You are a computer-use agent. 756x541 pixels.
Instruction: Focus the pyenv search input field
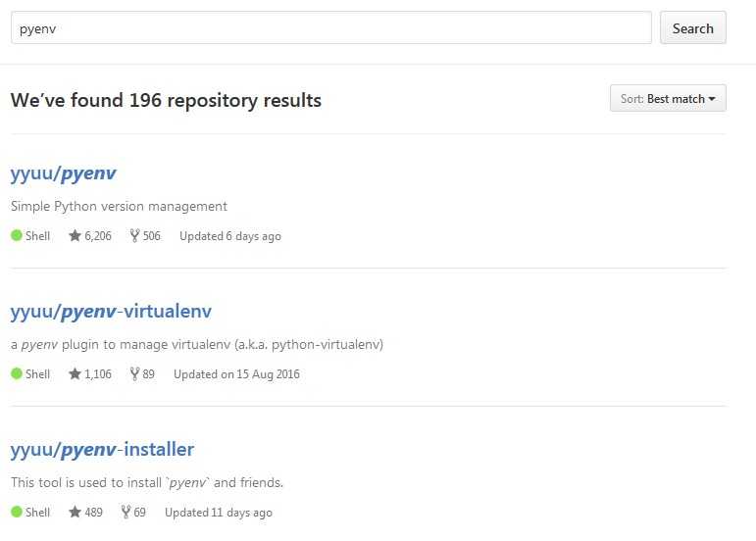click(331, 28)
